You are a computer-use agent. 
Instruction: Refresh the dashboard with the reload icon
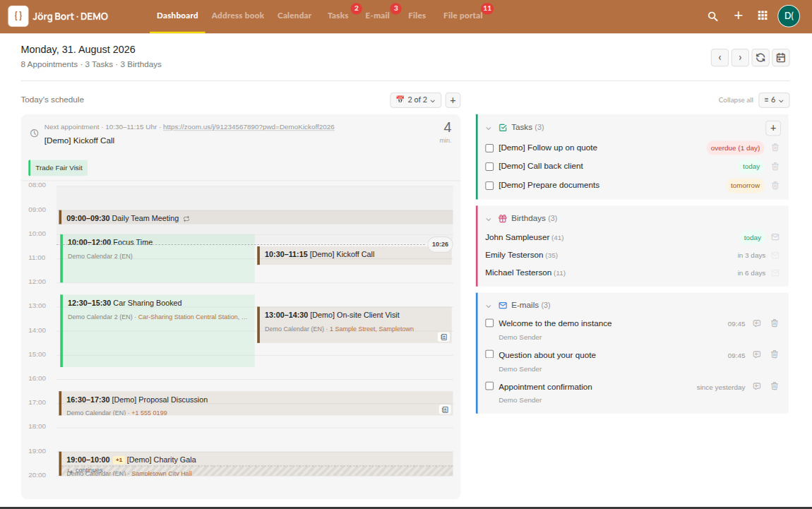pyautogui.click(x=760, y=57)
